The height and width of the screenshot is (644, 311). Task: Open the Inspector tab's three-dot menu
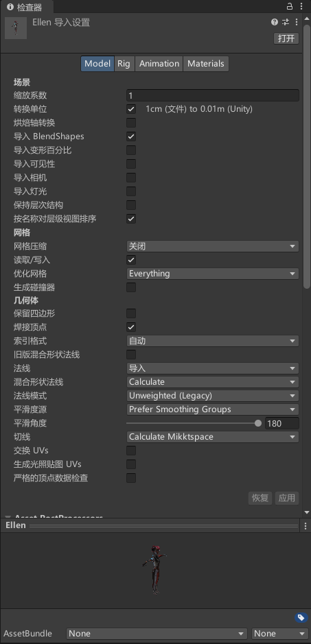301,6
